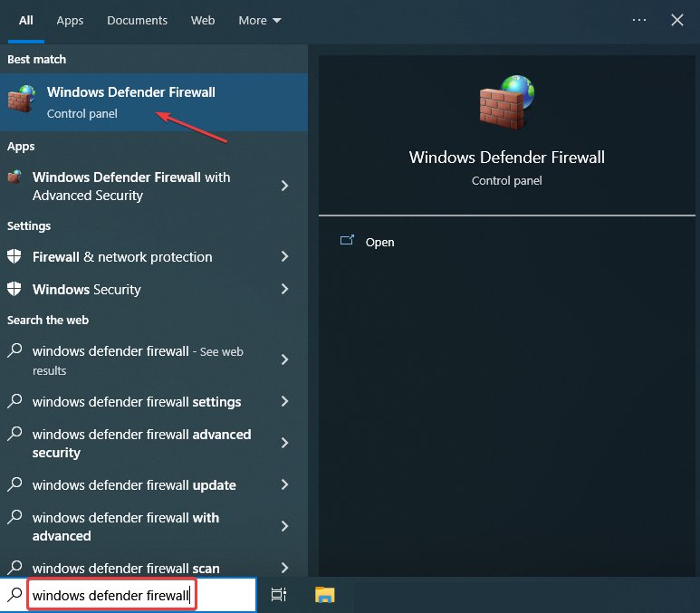700x613 pixels.
Task: Switch to the Documents filter tab
Action: point(137,21)
